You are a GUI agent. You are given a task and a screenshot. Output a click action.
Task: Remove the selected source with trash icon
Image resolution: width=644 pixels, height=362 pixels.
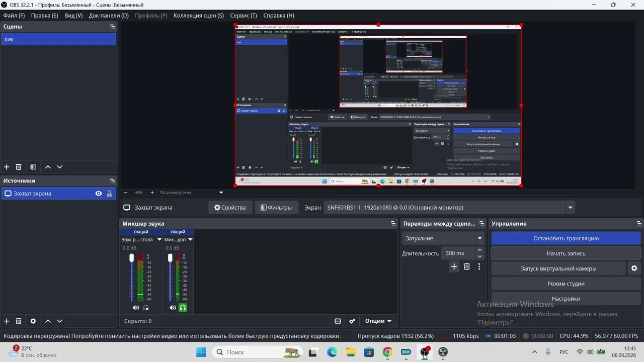pyautogui.click(x=19, y=321)
